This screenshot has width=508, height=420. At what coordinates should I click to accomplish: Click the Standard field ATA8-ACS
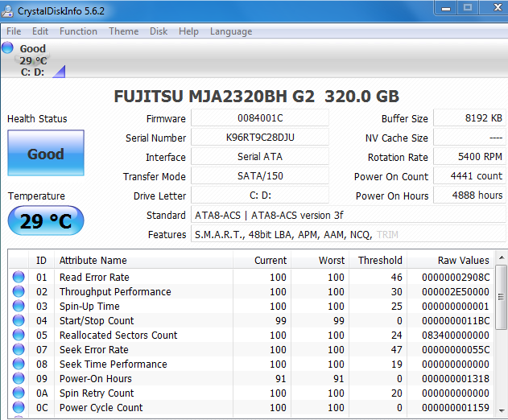point(349,215)
